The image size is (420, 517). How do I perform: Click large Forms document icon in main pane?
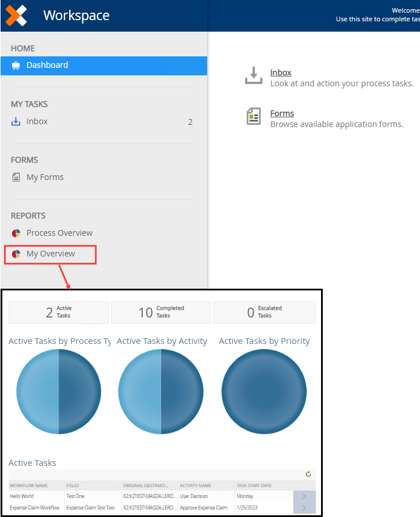[254, 116]
